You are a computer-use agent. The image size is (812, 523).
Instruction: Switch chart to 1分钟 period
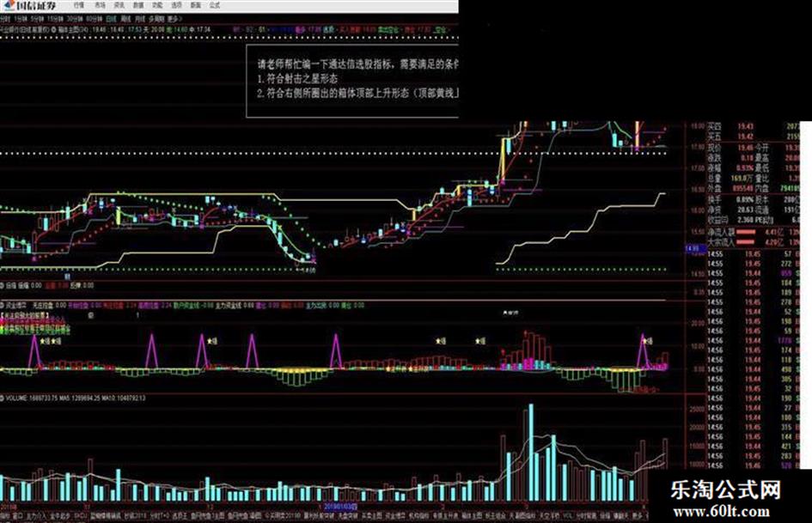click(x=21, y=19)
